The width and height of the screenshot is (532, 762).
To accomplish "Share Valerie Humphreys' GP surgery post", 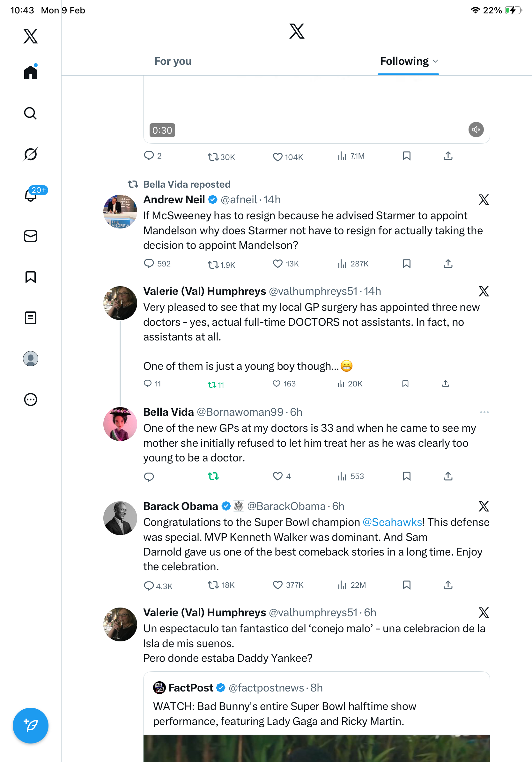I will (445, 384).
